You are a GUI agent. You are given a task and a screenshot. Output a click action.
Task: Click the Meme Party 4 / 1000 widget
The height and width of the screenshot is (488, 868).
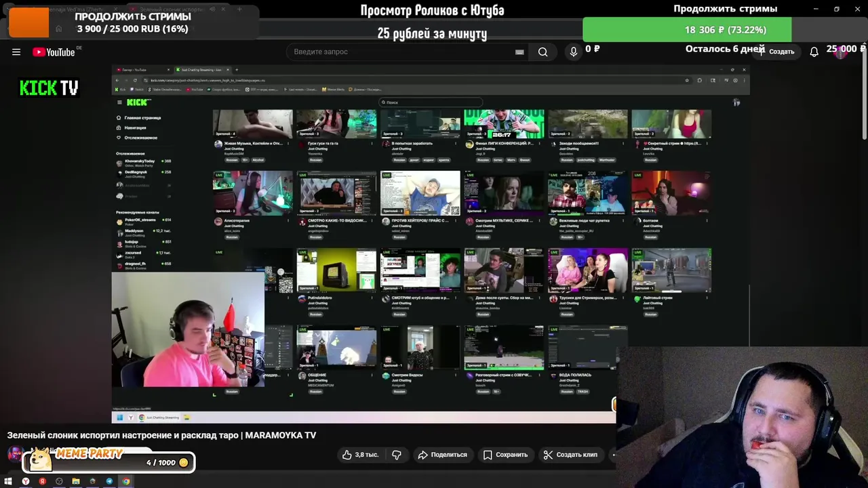pyautogui.click(x=108, y=462)
